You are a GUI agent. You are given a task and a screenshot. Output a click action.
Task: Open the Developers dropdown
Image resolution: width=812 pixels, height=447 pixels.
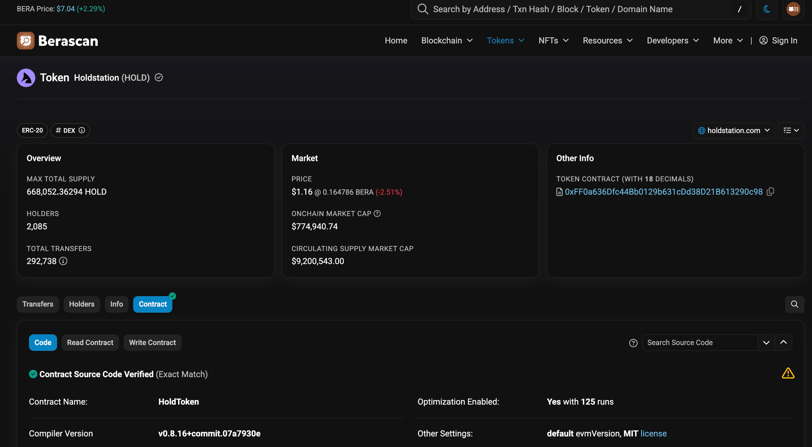coord(672,40)
